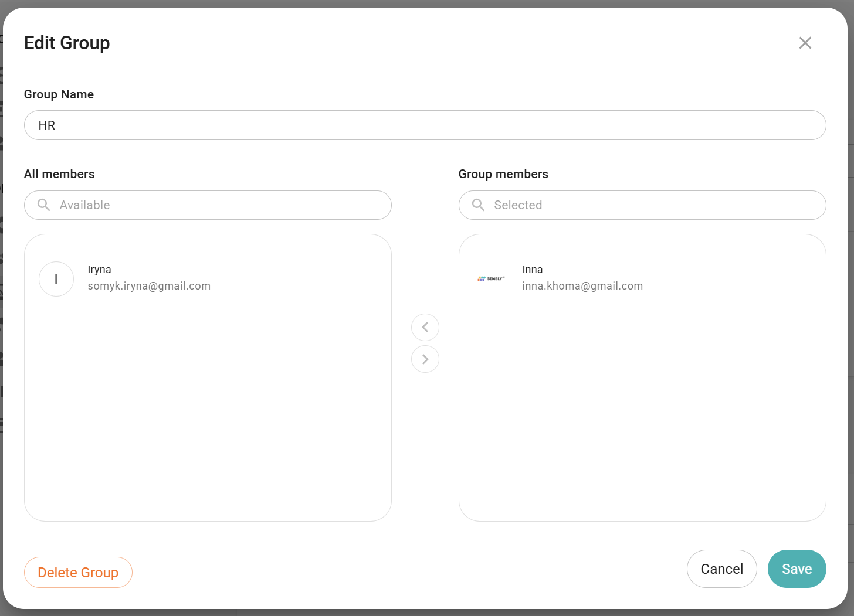Viewport: 854px width, 616px height.
Task: Click the email somyk.iryna@gmail.com
Action: point(149,286)
